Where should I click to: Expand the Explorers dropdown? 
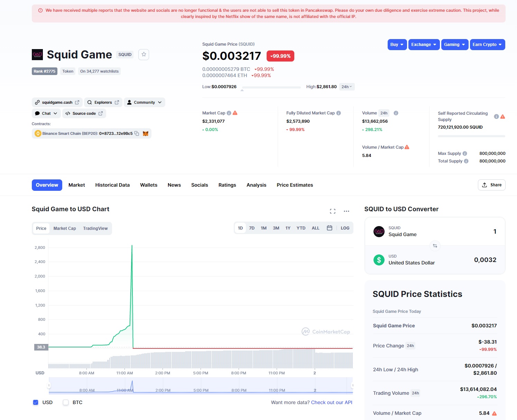tap(103, 102)
